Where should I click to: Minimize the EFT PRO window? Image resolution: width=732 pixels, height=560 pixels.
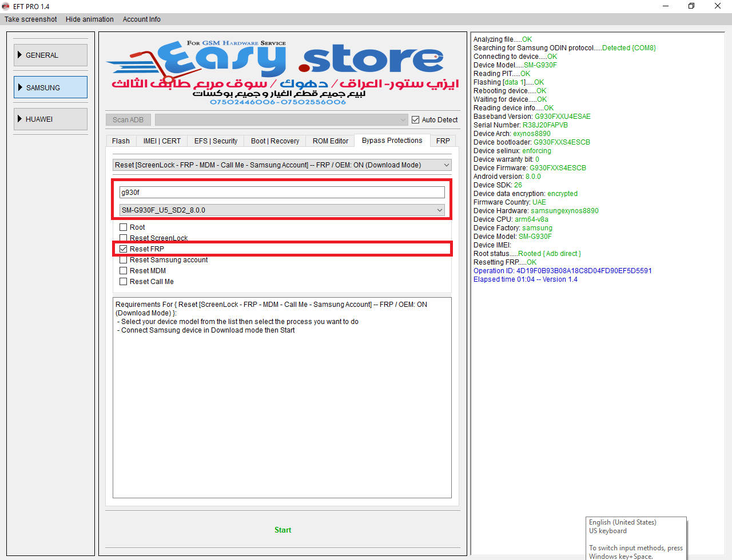[x=666, y=6]
